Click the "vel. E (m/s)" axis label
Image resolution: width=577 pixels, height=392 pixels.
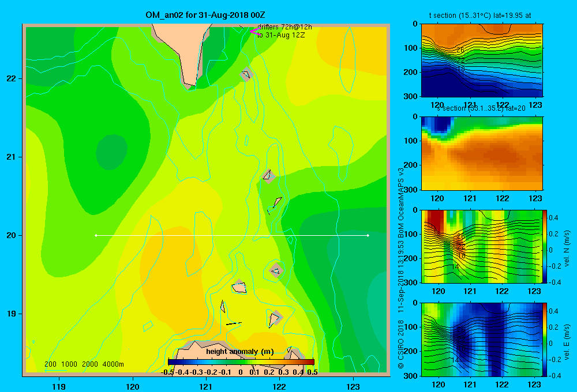tap(567, 341)
